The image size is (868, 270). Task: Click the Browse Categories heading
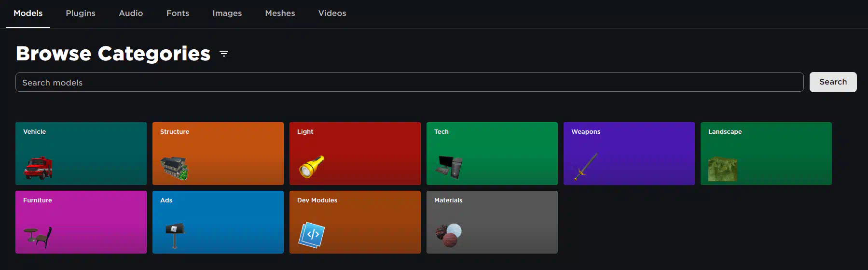coord(113,54)
